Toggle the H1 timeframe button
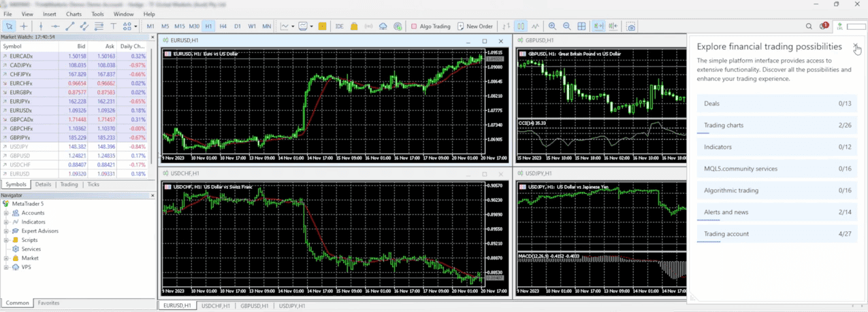Image resolution: width=868 pixels, height=312 pixels. point(208,27)
